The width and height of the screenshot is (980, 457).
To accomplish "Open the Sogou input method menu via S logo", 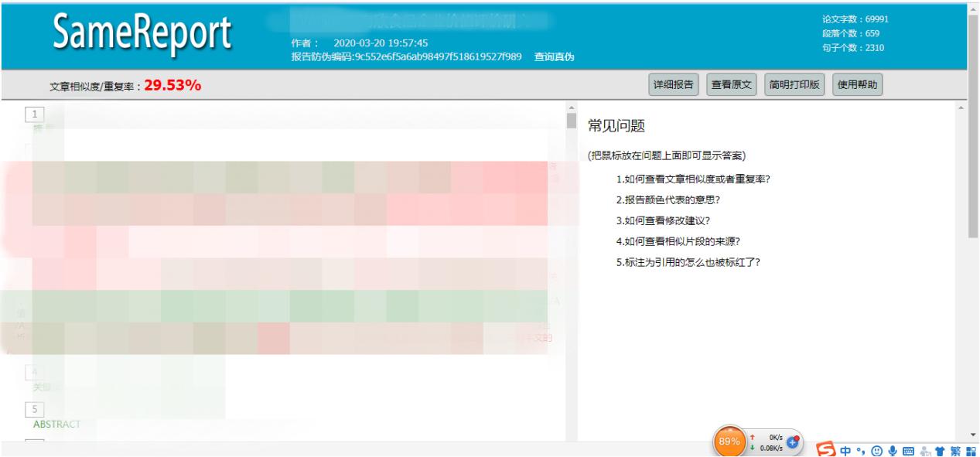I will (x=825, y=449).
